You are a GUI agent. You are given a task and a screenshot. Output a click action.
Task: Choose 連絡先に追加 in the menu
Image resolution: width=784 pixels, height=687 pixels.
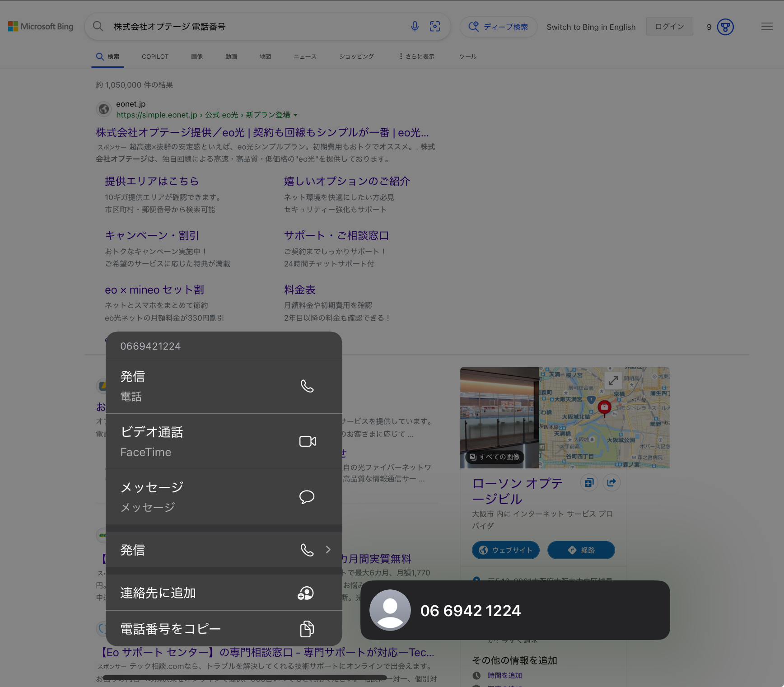pyautogui.click(x=224, y=593)
